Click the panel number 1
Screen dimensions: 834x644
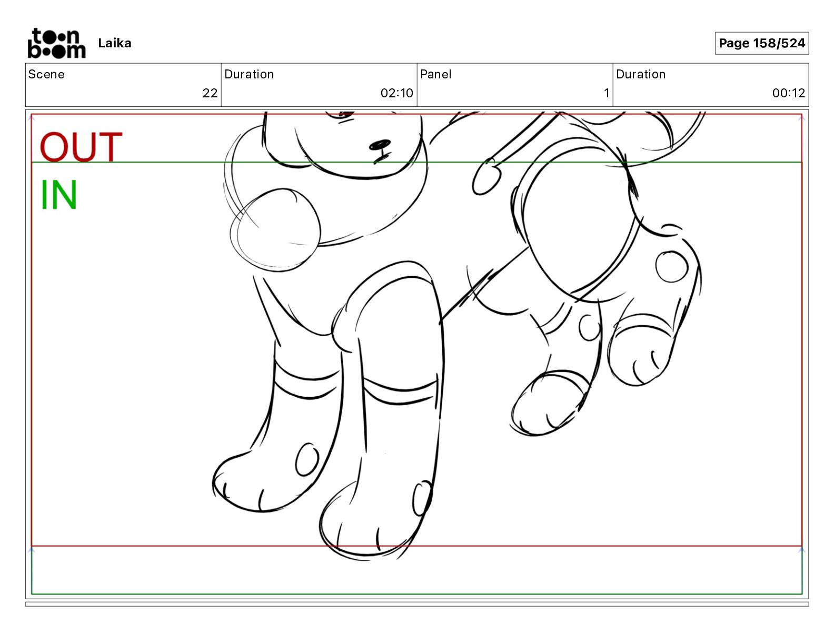point(607,93)
